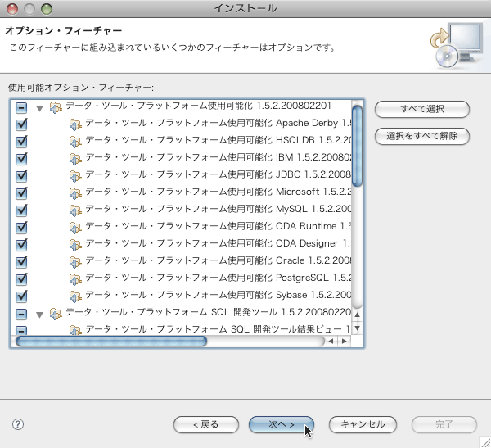The image size is (491, 448).
Task: Cancel the install with キャンセル
Action: [x=363, y=424]
